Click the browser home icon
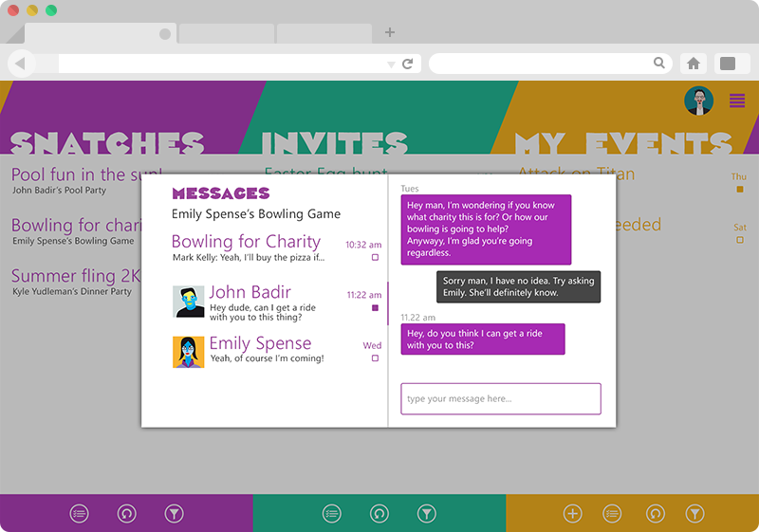The image size is (759, 532). click(x=694, y=64)
